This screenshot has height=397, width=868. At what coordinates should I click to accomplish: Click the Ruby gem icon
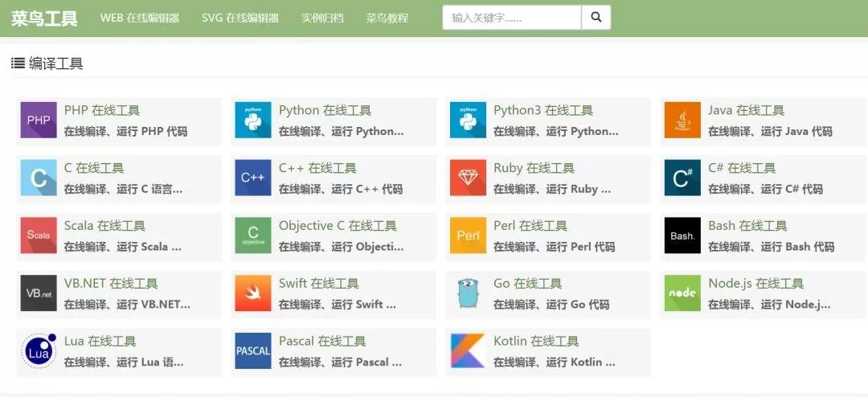[x=468, y=178]
